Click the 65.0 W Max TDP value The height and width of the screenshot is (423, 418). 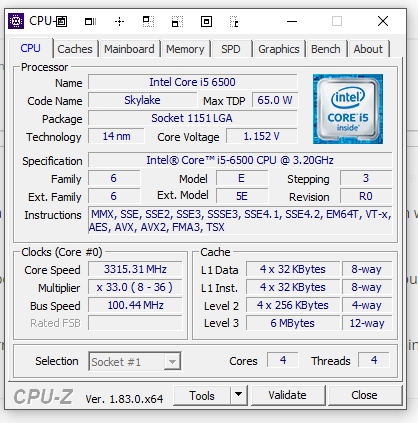[x=275, y=100]
